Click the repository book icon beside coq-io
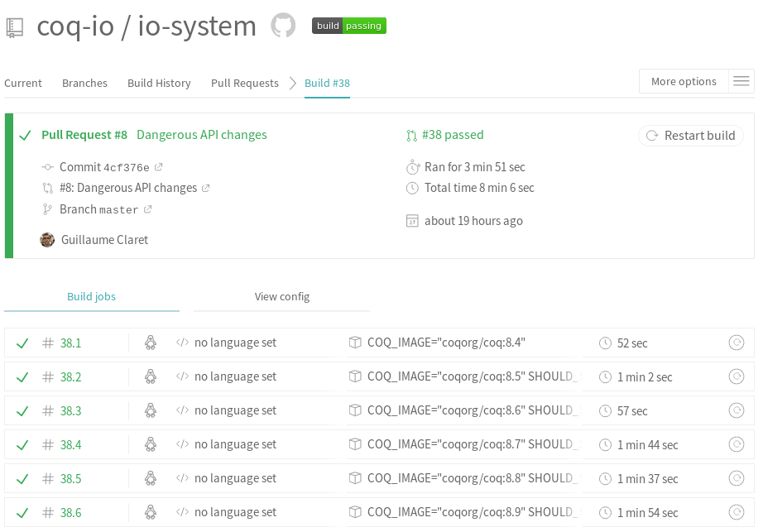 click(15, 28)
